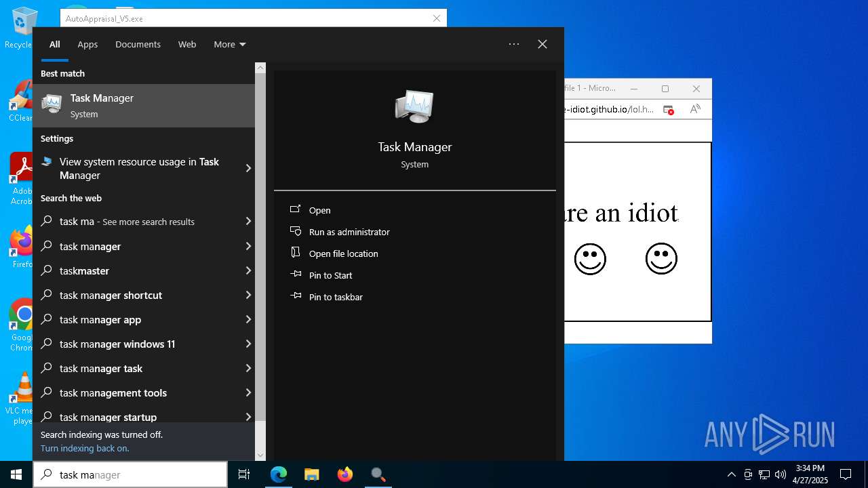Open the three-dots options menu
Screen dimensions: 868x488
[x=514, y=44]
